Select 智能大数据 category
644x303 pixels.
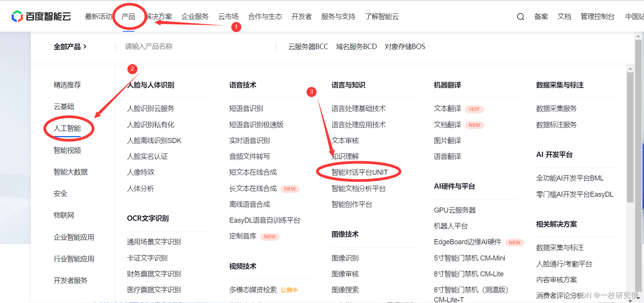tap(71, 172)
